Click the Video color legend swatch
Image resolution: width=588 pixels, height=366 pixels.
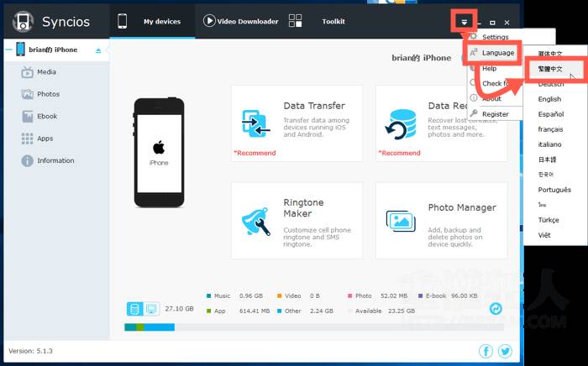279,296
